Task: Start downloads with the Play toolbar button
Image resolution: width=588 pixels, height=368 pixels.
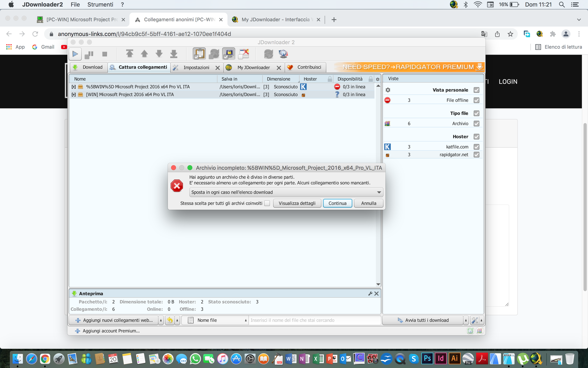Action: click(75, 54)
